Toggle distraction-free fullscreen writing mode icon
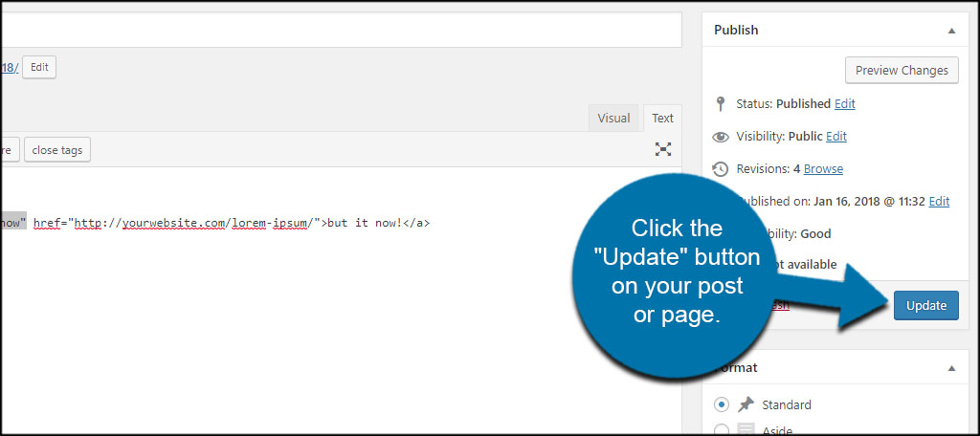 coord(662,148)
